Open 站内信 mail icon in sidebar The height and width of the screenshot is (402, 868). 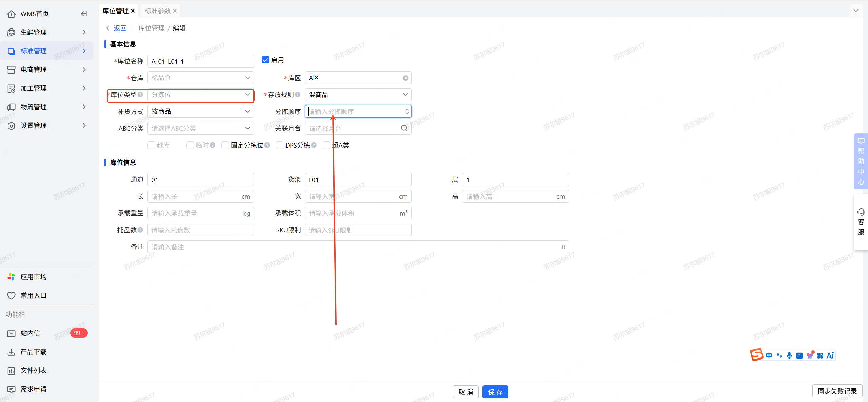11,333
